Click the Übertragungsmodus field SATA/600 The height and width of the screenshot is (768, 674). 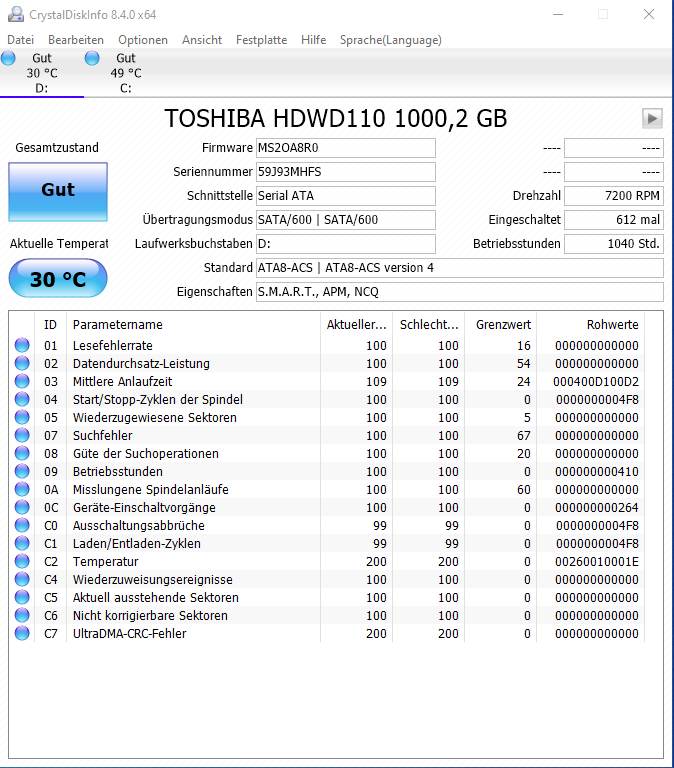pyautogui.click(x=346, y=220)
